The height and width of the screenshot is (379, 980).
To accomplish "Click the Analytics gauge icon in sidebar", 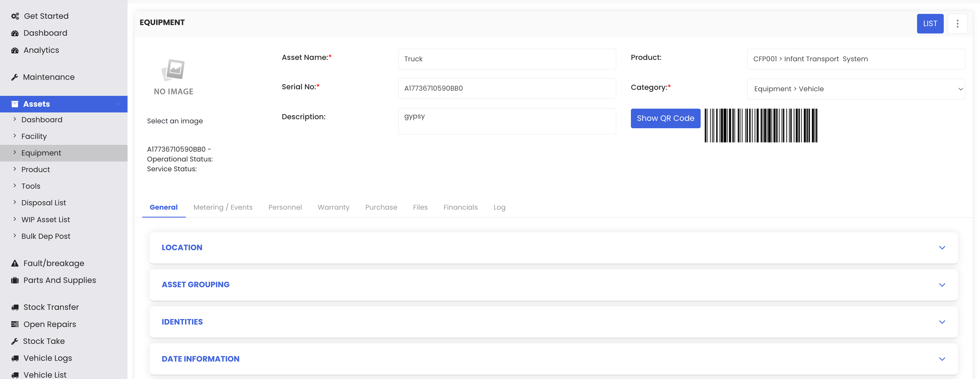I will 15,51.
